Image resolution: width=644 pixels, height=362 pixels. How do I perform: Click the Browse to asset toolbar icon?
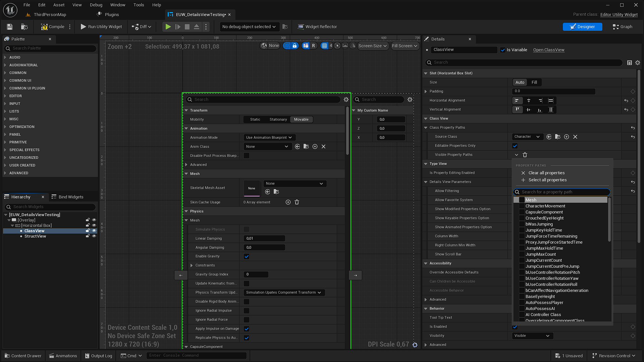(24, 27)
